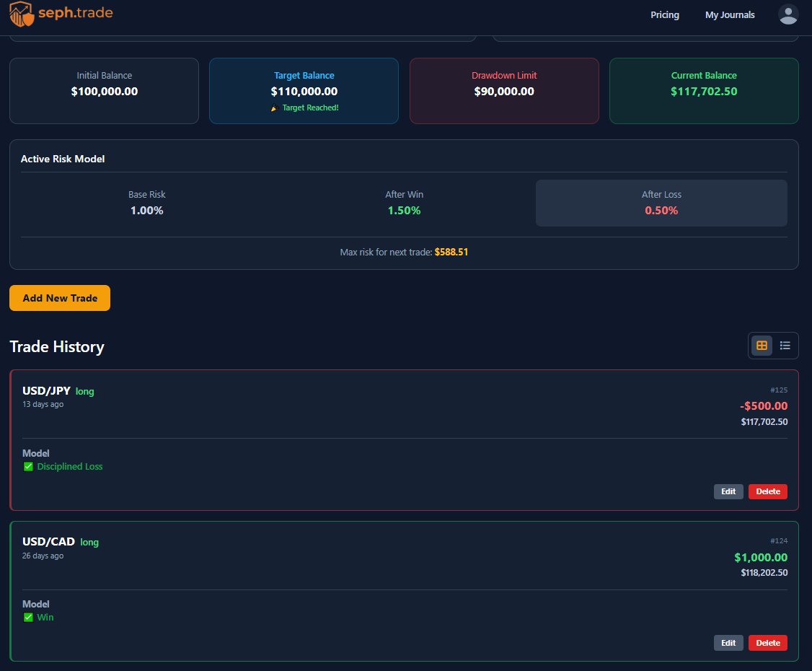Open My Journals

pyautogui.click(x=730, y=15)
